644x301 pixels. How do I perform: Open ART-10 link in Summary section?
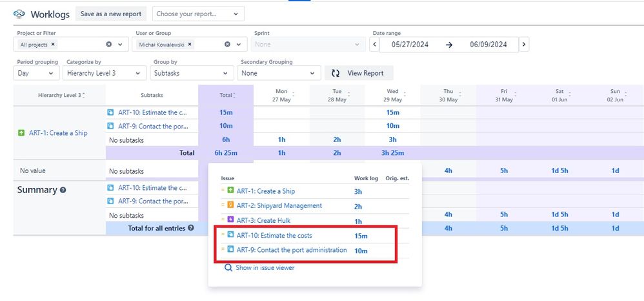(x=153, y=188)
